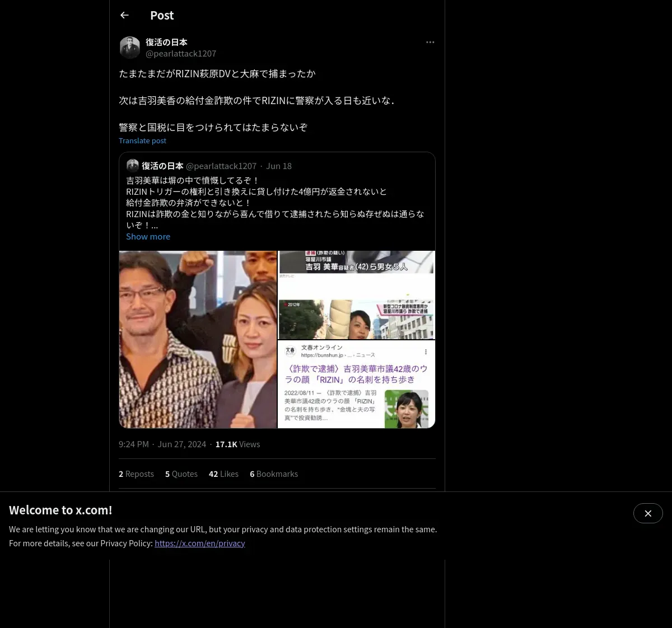Open 文春オンライン article screenshot image
Screen dimensions: 672x628
click(357, 385)
